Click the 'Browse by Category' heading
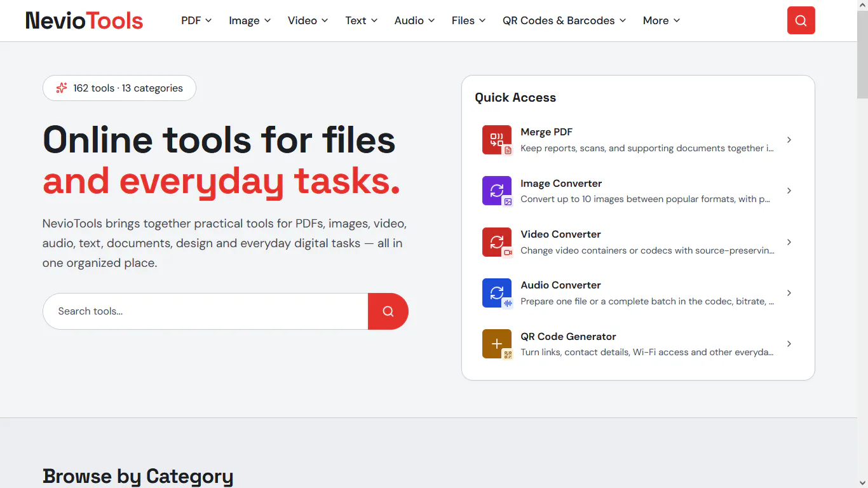 pyautogui.click(x=138, y=477)
